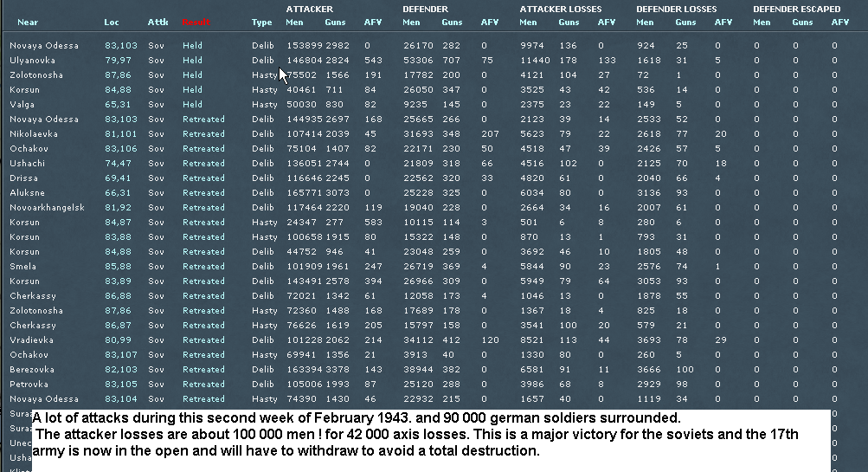Jump to location 85,88 near Smela

(118, 266)
